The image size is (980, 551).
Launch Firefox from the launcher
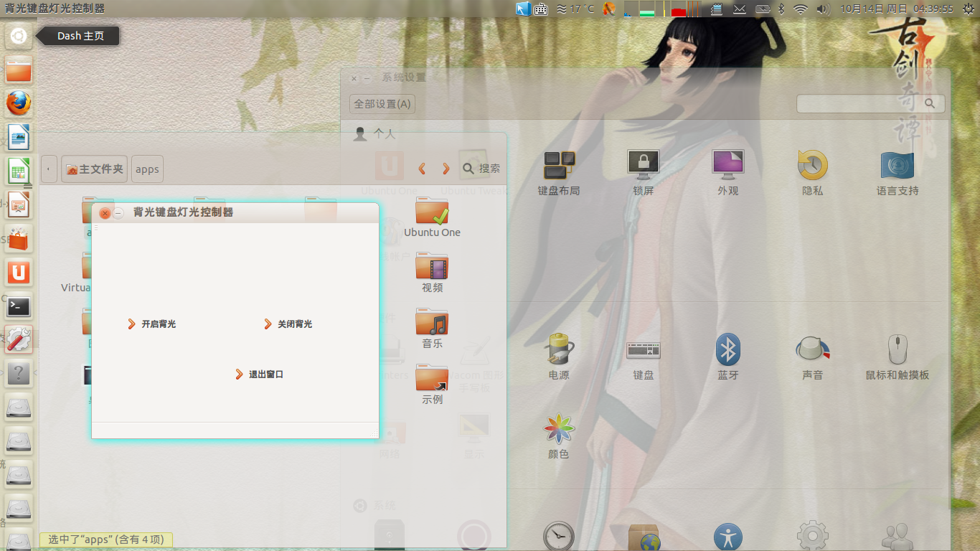pyautogui.click(x=19, y=103)
